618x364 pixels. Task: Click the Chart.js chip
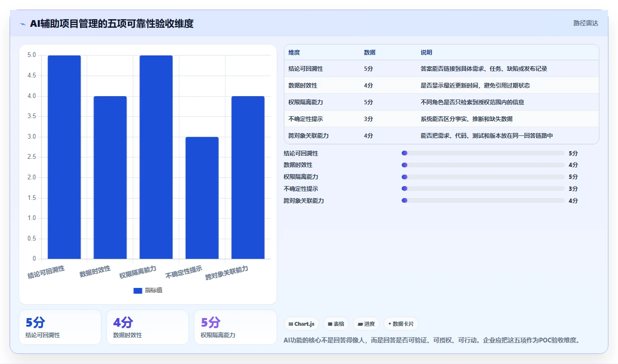click(302, 324)
